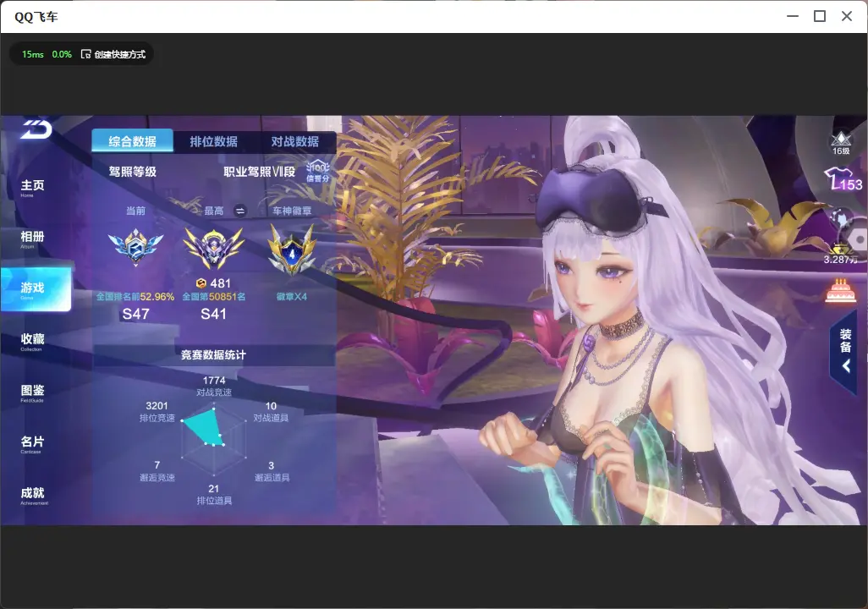Toggle the swap arrows next to 最高

(x=239, y=211)
